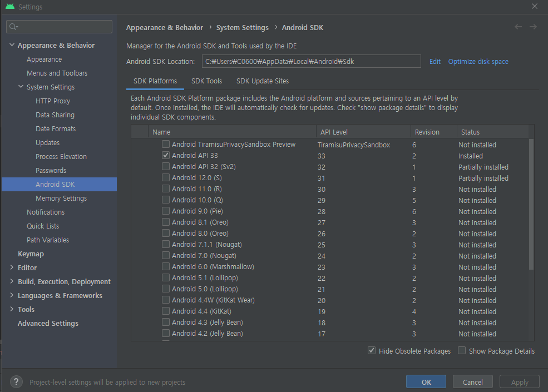Click Appearance & Behavior breadcrumb

165,28
